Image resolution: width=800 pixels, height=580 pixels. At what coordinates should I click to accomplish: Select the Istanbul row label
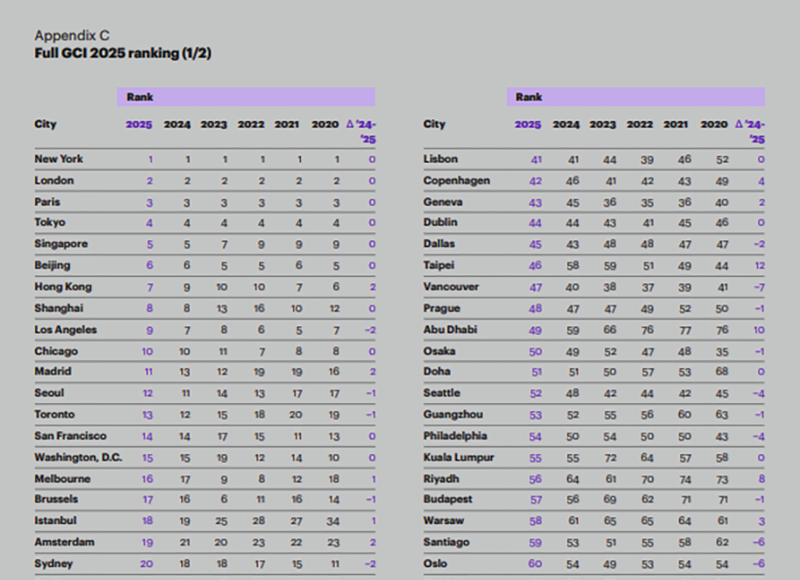point(56,521)
